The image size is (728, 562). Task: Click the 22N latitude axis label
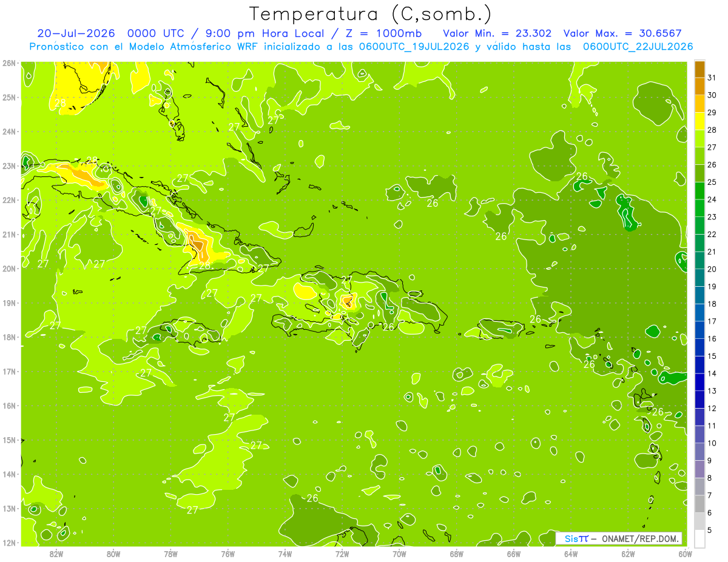[x=9, y=200]
